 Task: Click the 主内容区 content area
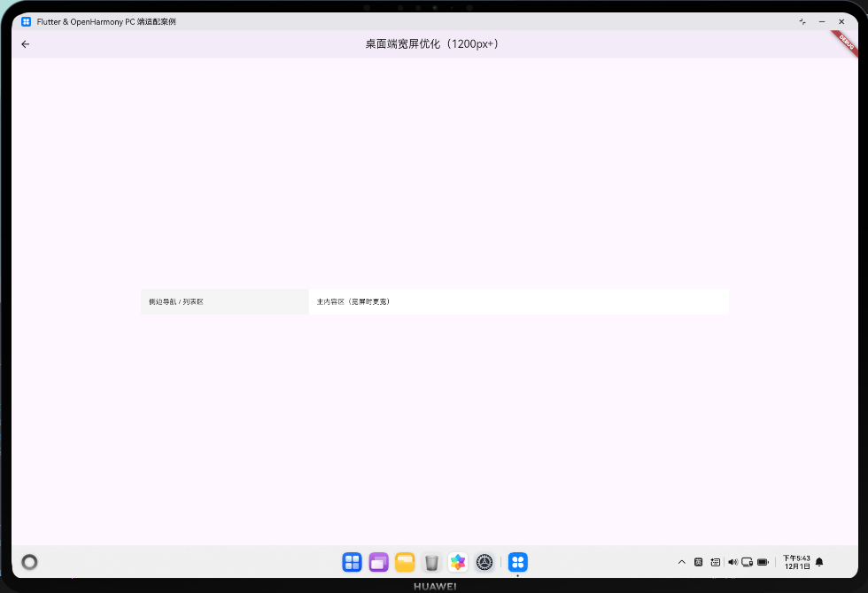coord(519,301)
